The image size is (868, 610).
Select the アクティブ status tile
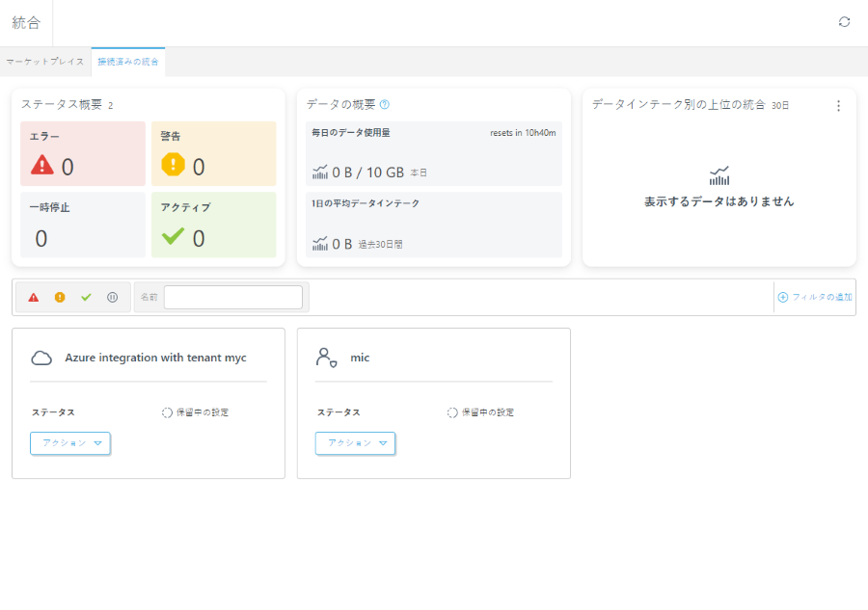pyautogui.click(x=214, y=225)
